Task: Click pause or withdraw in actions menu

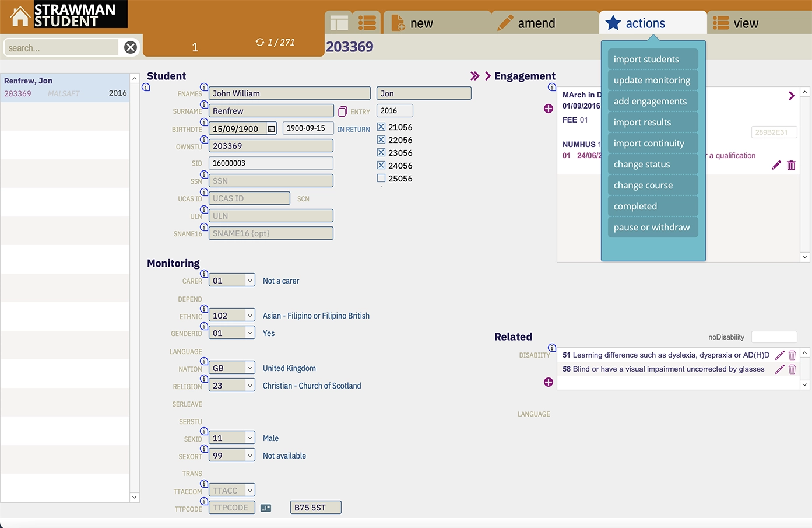Action: (653, 227)
